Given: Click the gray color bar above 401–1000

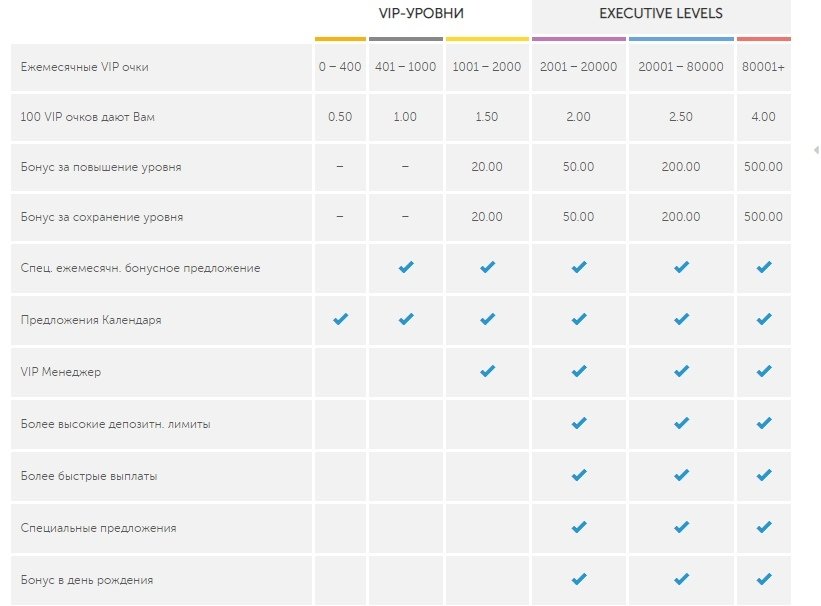Looking at the screenshot, I should pos(406,39).
